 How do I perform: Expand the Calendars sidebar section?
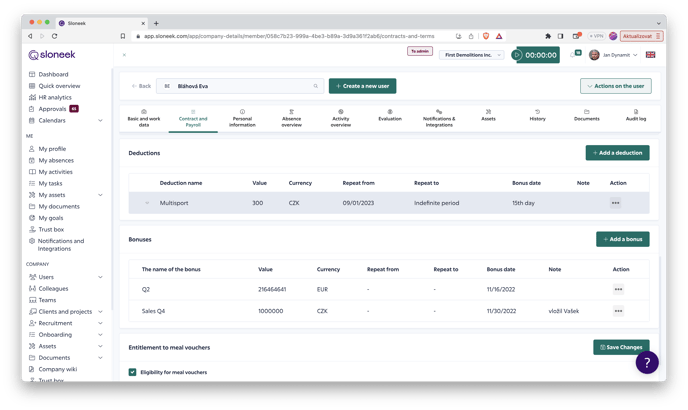[x=100, y=120]
